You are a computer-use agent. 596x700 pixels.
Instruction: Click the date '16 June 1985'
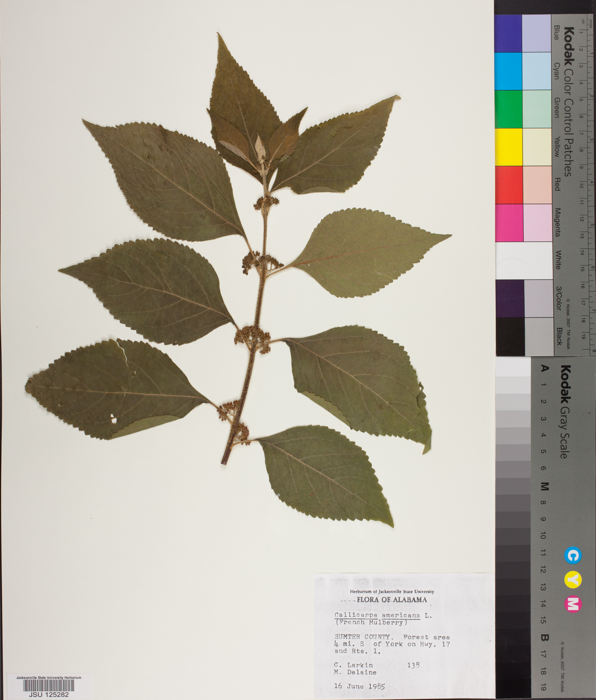tap(359, 686)
